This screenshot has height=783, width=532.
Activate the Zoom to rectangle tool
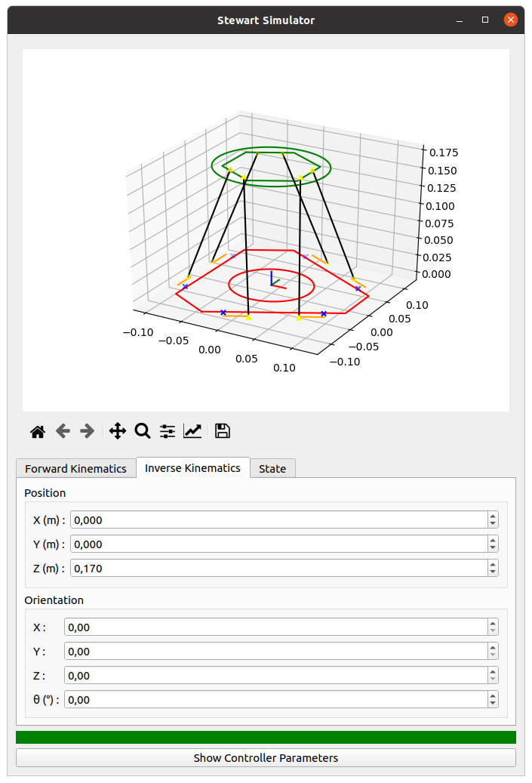[142, 431]
